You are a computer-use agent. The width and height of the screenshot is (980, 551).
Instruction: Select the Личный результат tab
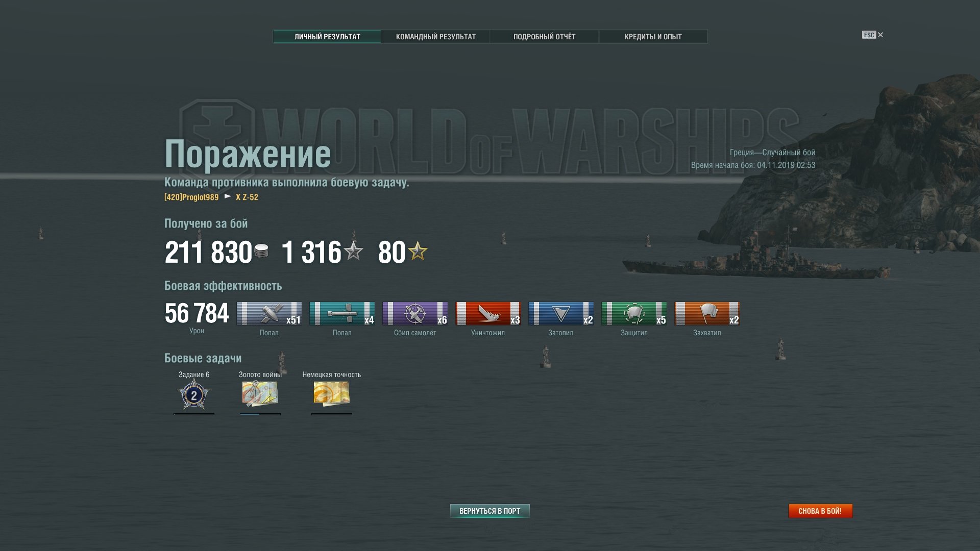(x=327, y=37)
